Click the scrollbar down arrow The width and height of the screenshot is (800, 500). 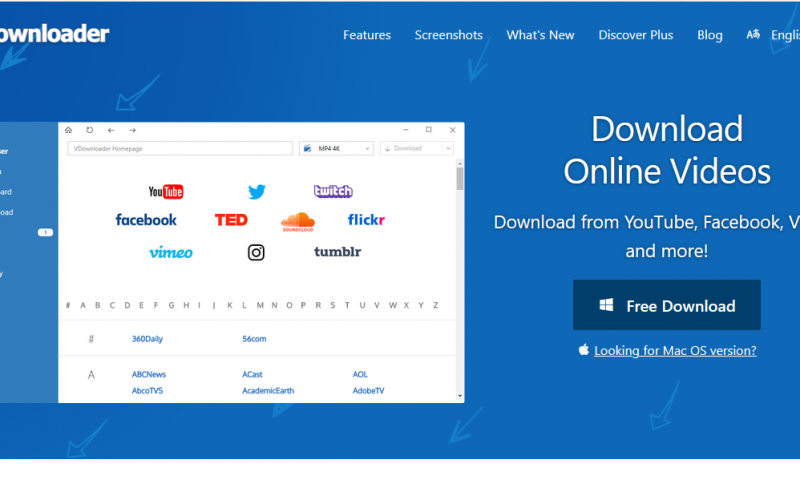tap(460, 396)
